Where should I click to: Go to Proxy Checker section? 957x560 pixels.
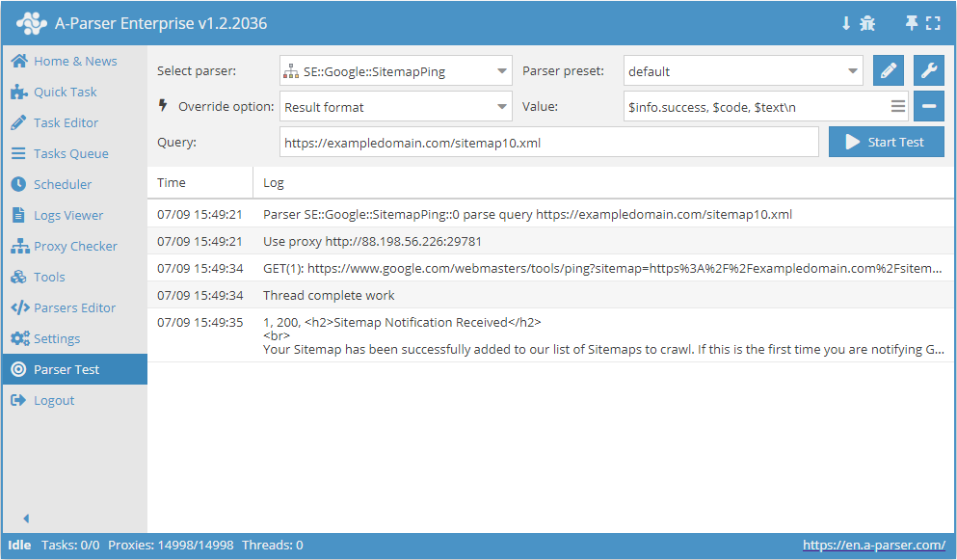pyautogui.click(x=75, y=246)
